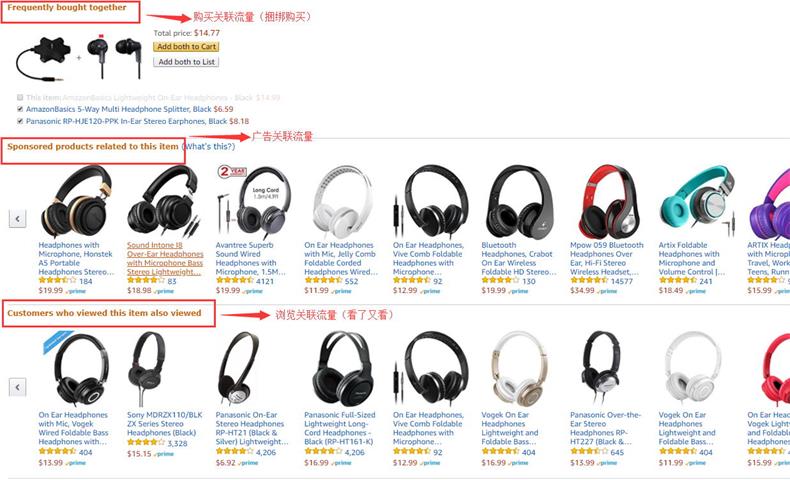Image resolution: width=790 pixels, height=480 pixels.
Task: Select the Panasonic Full-Sized Lightweight headphones image
Action: (343, 369)
